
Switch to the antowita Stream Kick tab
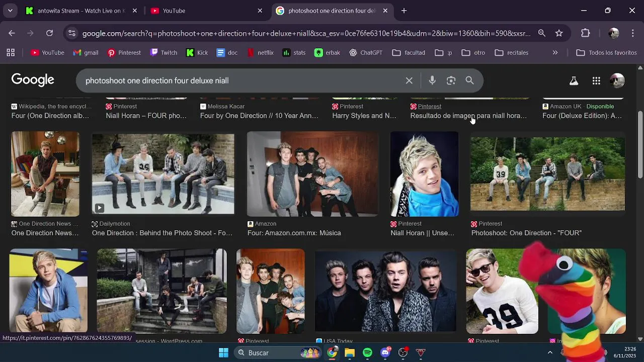82,11
